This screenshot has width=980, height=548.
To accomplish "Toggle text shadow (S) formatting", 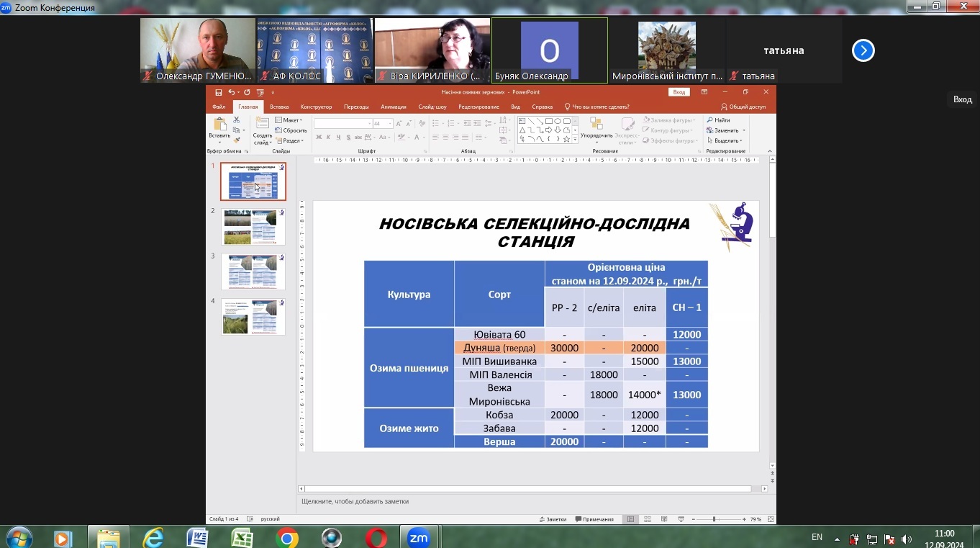I will [348, 137].
